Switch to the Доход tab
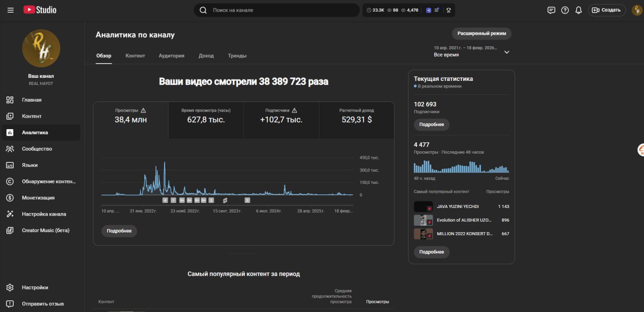The width and height of the screenshot is (644, 312). click(206, 56)
